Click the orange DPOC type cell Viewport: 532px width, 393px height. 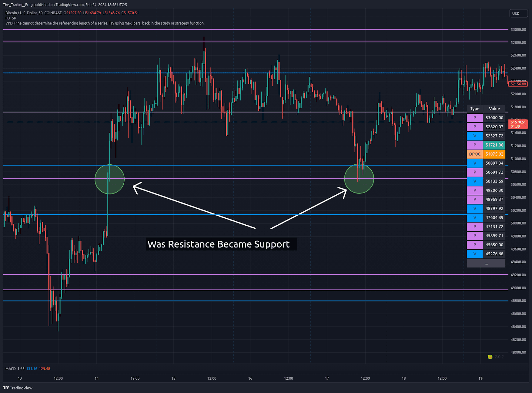coord(475,154)
